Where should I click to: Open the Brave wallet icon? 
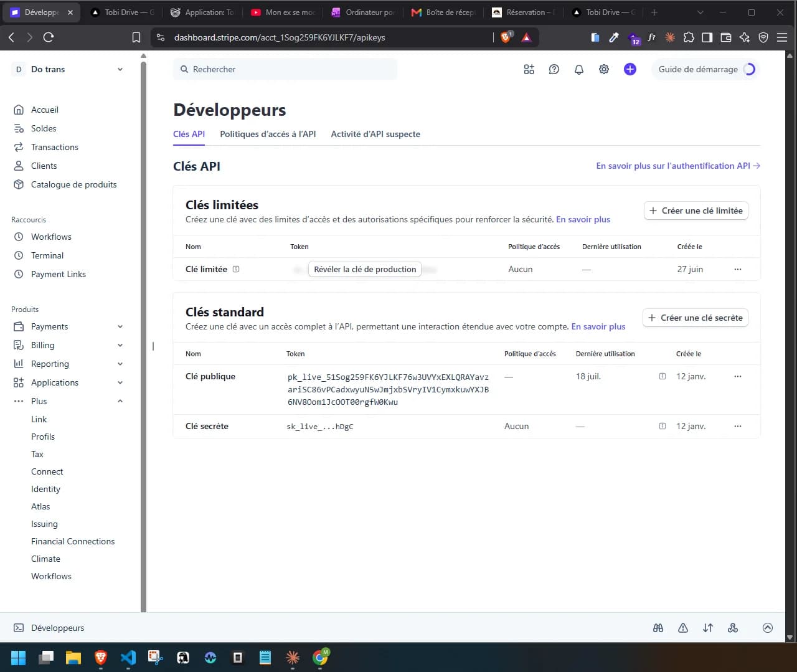[726, 37]
